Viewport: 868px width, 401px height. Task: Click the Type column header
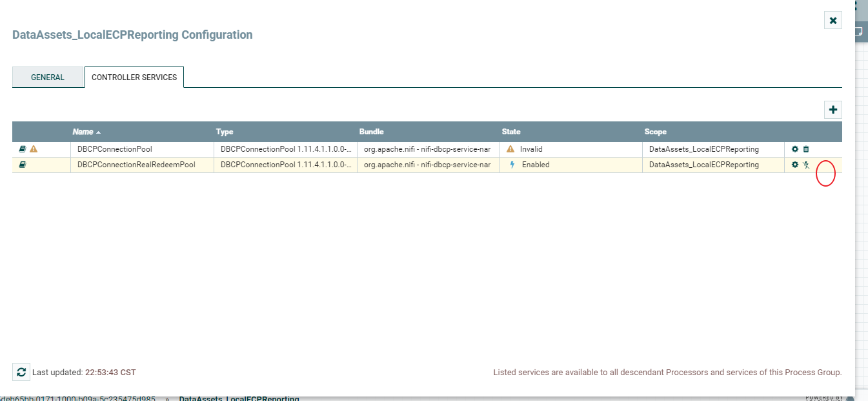[x=225, y=131]
